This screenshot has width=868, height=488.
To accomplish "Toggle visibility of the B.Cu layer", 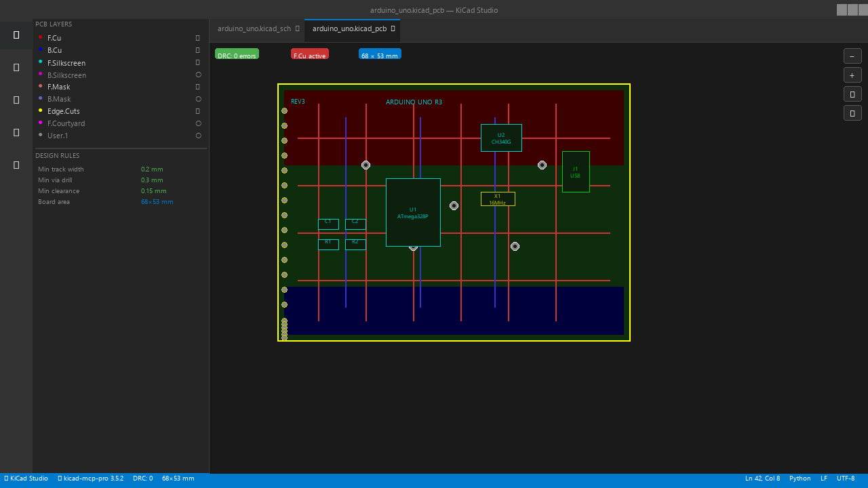I will pyautogui.click(x=198, y=50).
